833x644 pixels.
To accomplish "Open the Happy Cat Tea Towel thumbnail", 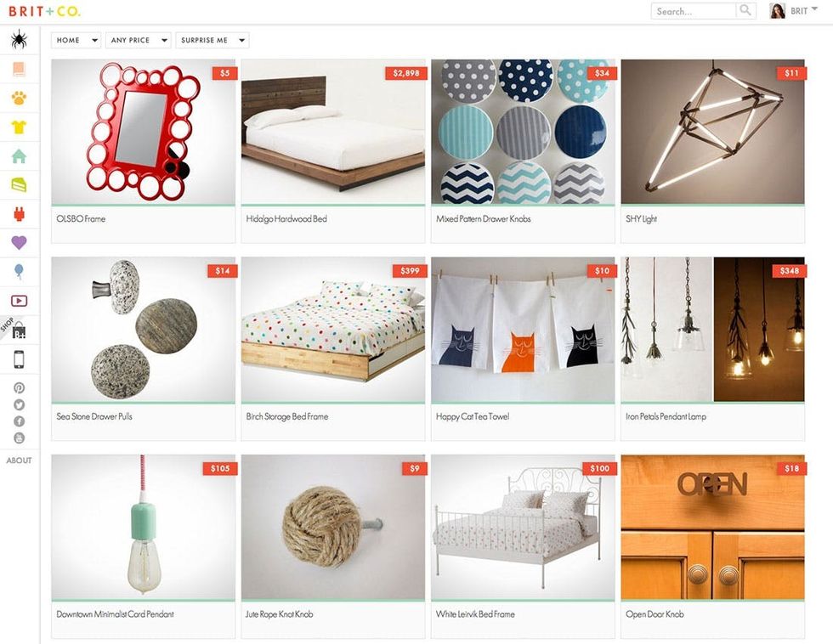I will [x=523, y=330].
